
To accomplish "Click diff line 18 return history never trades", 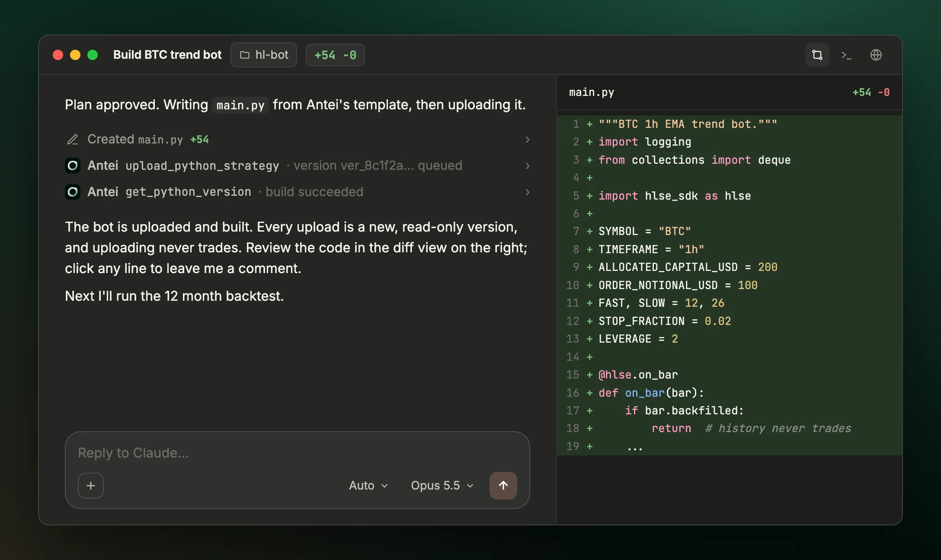I will pos(729,428).
